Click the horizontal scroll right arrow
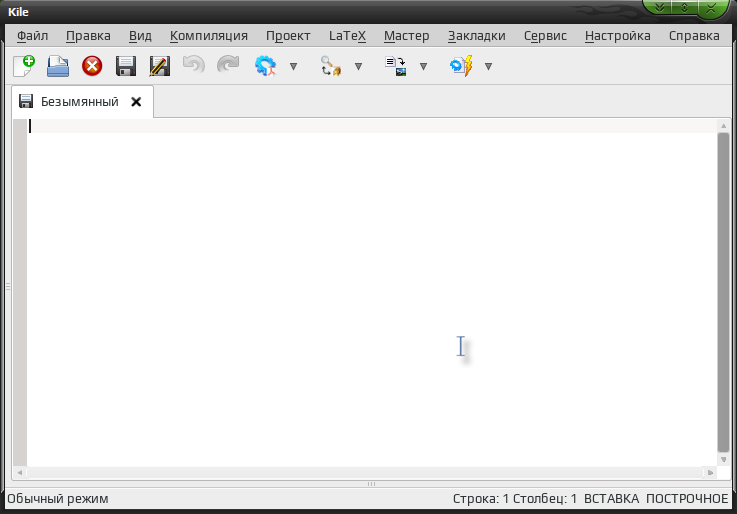 710,472
